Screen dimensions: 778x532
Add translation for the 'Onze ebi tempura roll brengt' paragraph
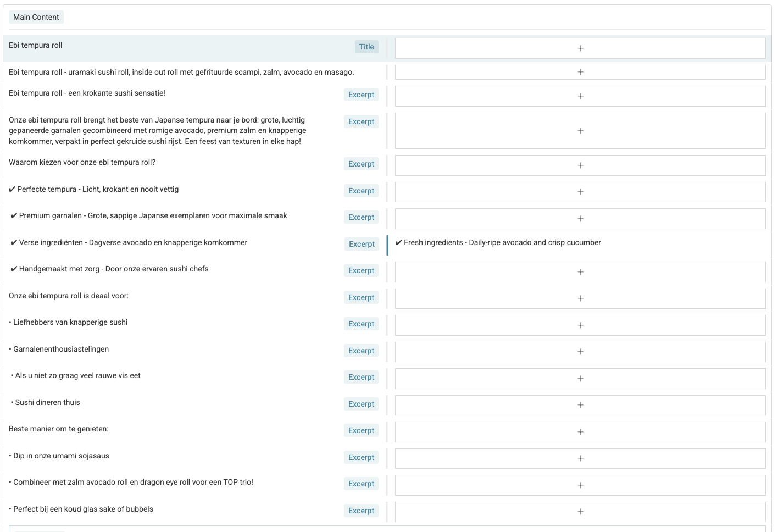point(580,131)
